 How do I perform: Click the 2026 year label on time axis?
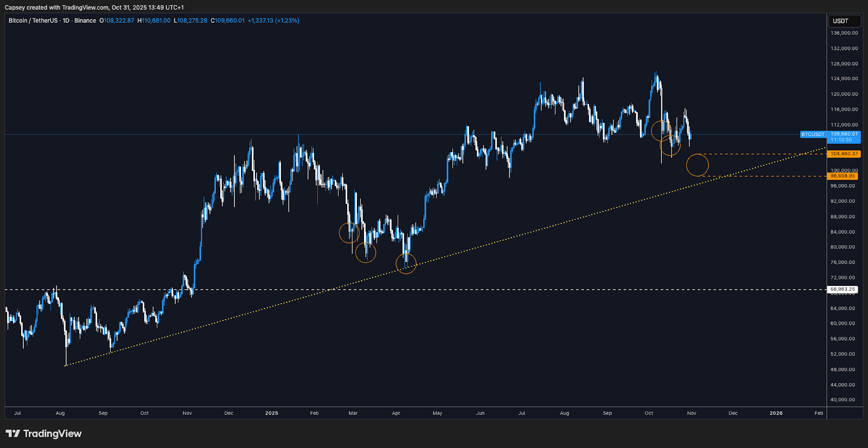click(x=776, y=413)
